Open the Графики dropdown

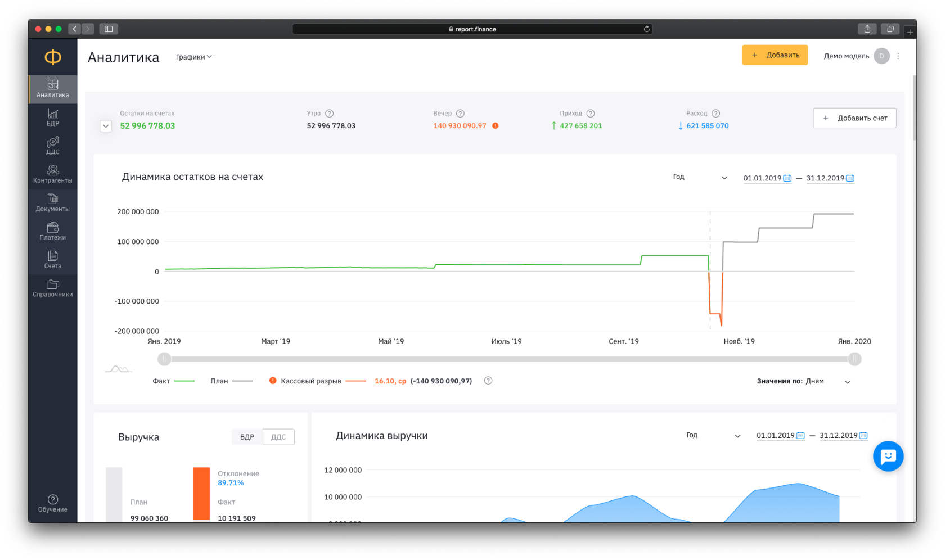(193, 57)
